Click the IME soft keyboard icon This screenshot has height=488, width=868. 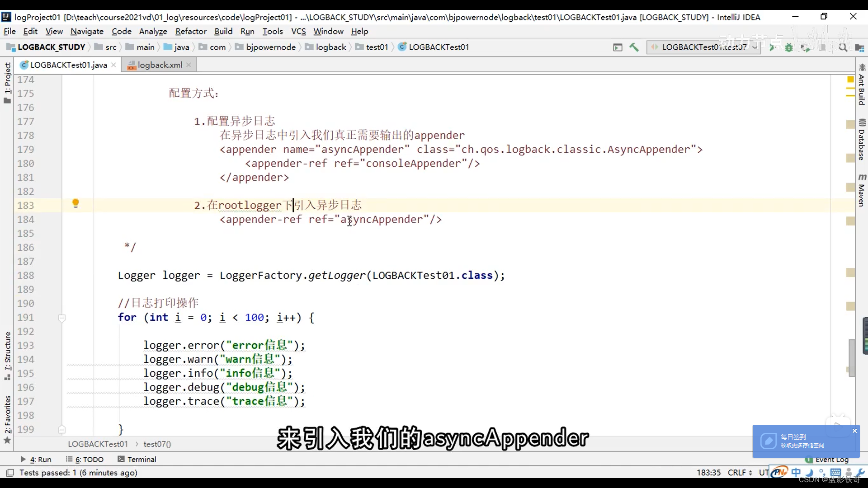pyautogui.click(x=835, y=473)
